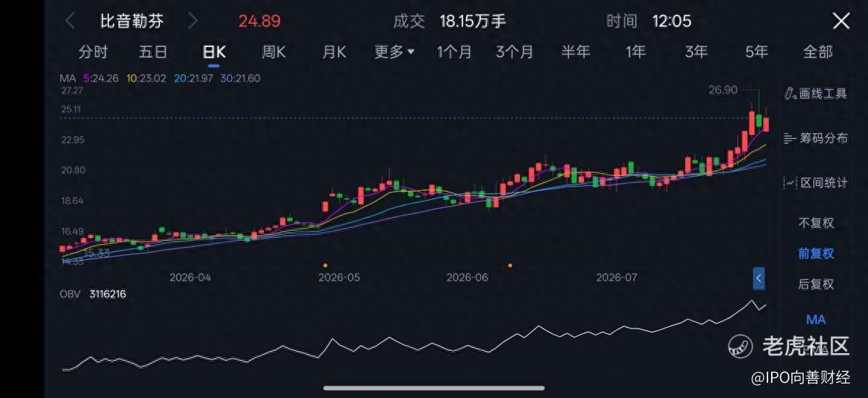Screen dimensions: 868x398
Task: Expand the 更多 dropdown
Action: point(394,52)
